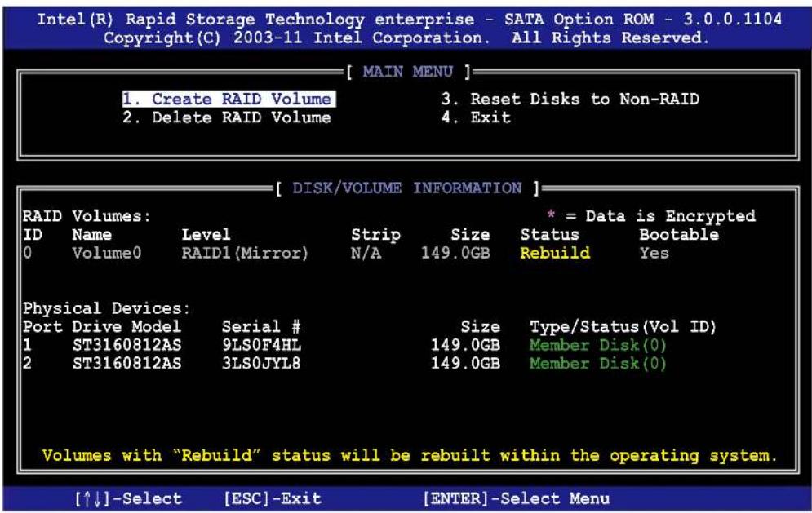Select Reset Disks to Non-RAID
Viewport: 812px width, 513px height.
[570, 99]
